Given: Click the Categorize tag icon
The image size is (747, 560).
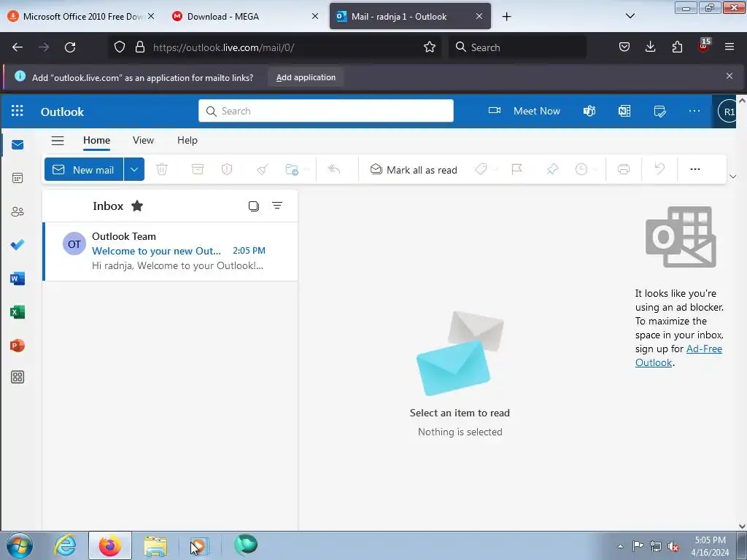Looking at the screenshot, I should click(481, 169).
